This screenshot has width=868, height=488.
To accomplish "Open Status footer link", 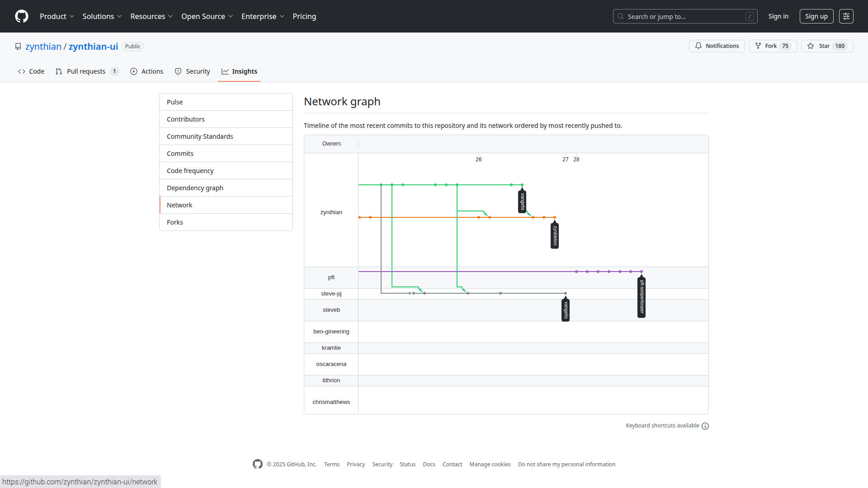I will [x=408, y=465].
